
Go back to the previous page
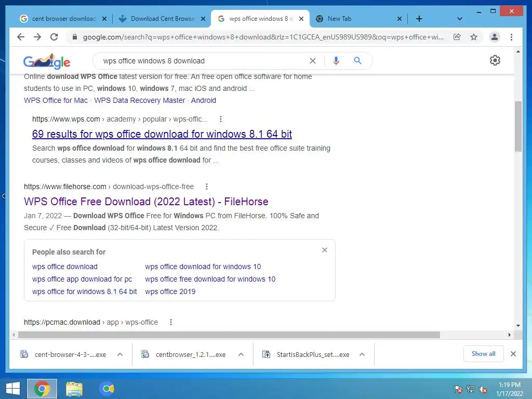click(x=21, y=37)
